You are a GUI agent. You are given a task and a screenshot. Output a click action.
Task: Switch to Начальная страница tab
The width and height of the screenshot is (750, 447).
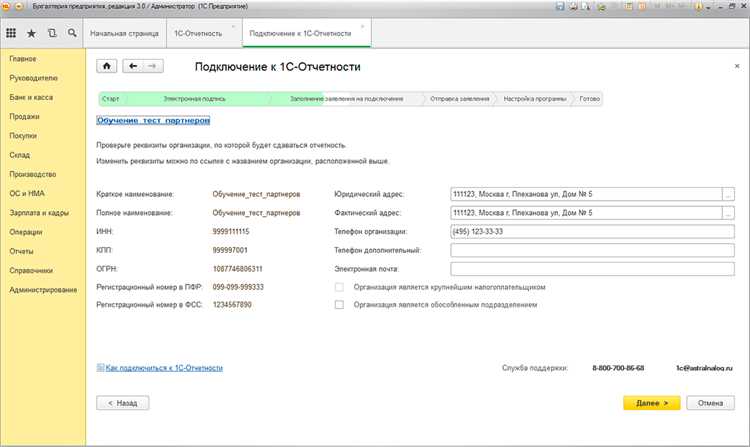(124, 33)
